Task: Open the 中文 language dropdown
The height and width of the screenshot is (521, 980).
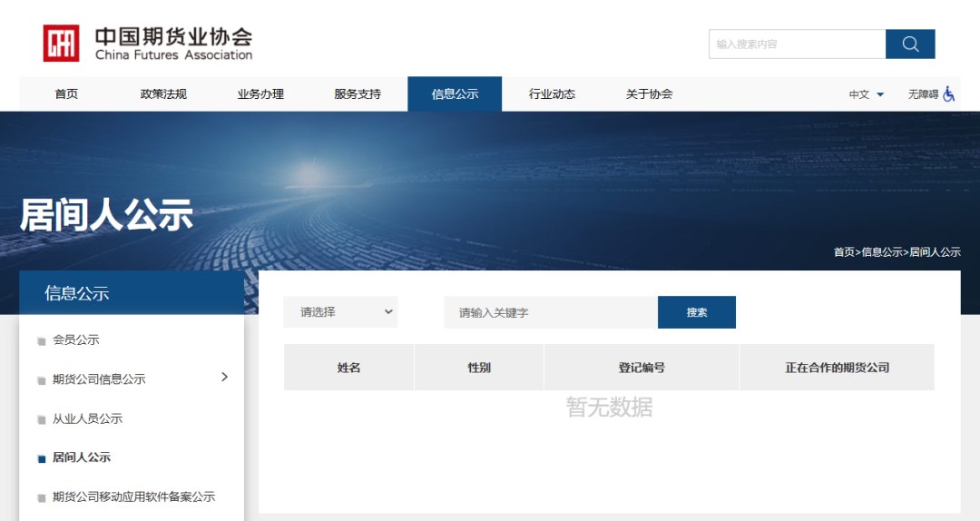Action: pos(867,94)
